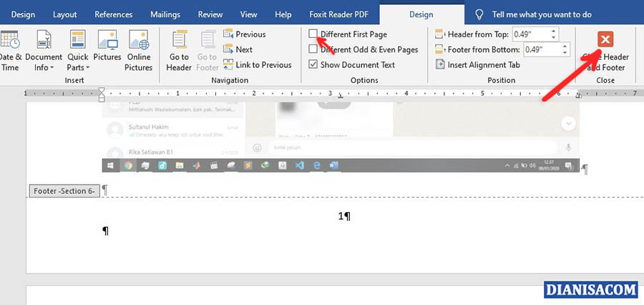This screenshot has width=644, height=305.
Task: Click the Insert Alignment Tab icon
Action: click(477, 64)
